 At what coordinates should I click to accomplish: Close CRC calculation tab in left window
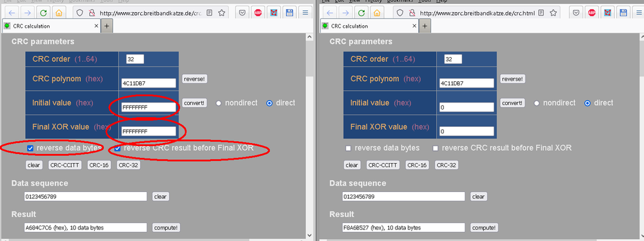97,26
